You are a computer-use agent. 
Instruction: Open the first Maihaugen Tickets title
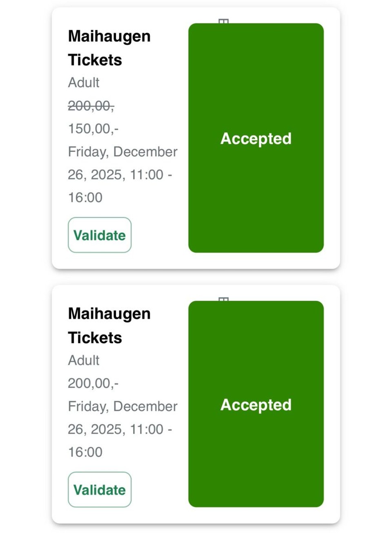click(x=109, y=48)
